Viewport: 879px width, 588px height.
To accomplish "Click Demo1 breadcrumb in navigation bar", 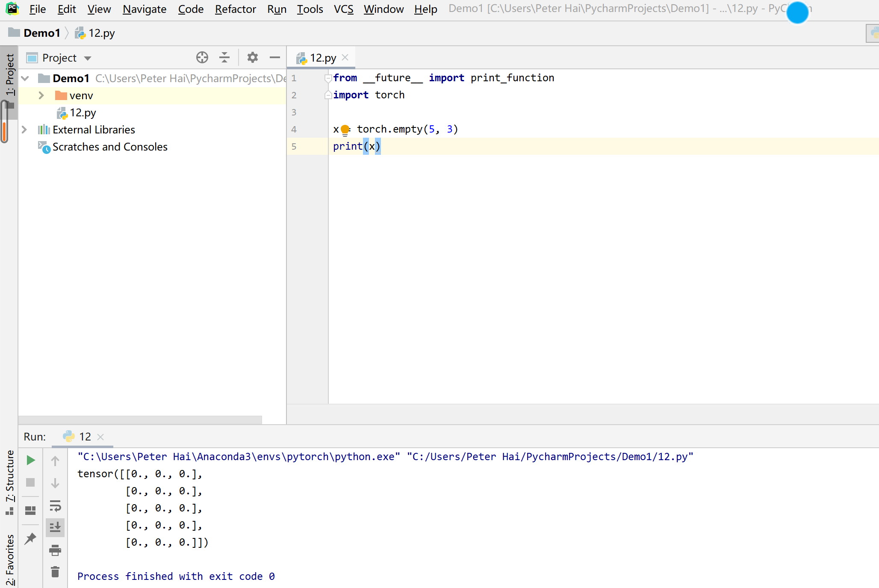I will point(41,33).
